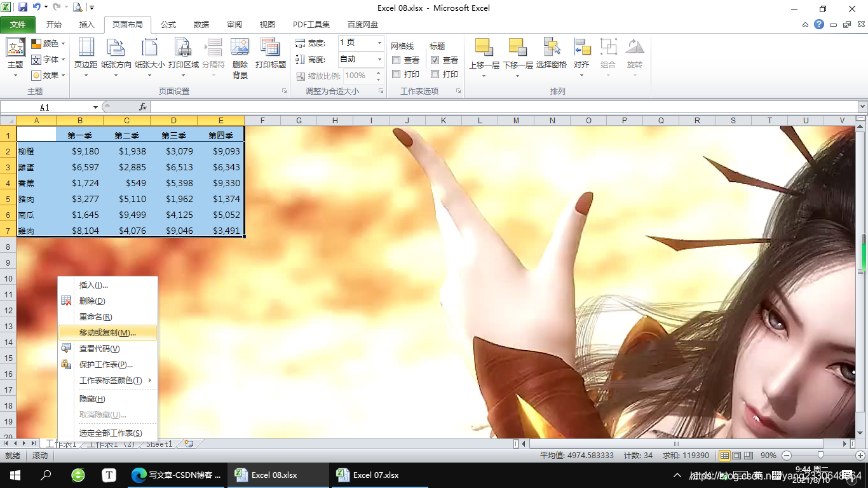Toggle Gridlines View (网格线 查看) checkbox

click(x=396, y=60)
